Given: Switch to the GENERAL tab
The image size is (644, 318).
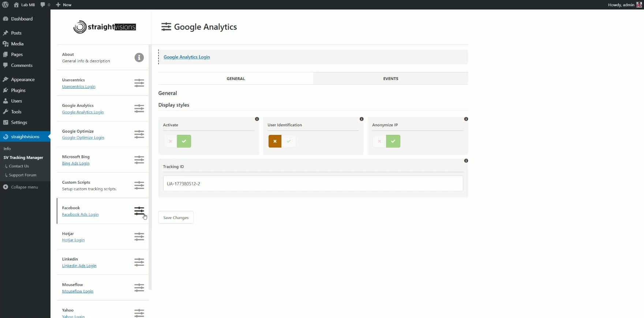Looking at the screenshot, I should coord(236,79).
